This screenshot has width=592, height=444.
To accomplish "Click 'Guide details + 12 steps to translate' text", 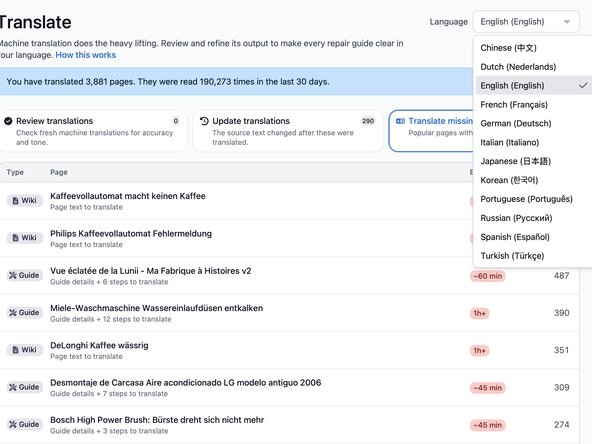I will (111, 319).
